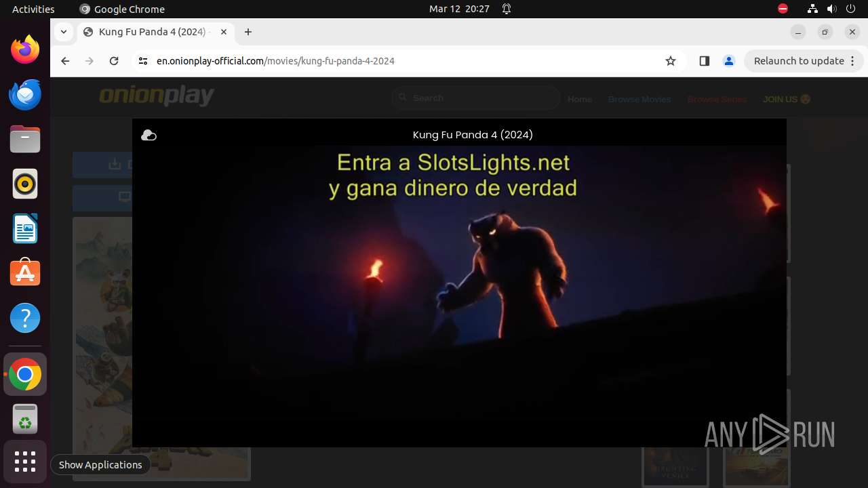The image size is (868, 488).
Task: Open the Haunting in Venice thumbnail
Action: click(x=675, y=466)
